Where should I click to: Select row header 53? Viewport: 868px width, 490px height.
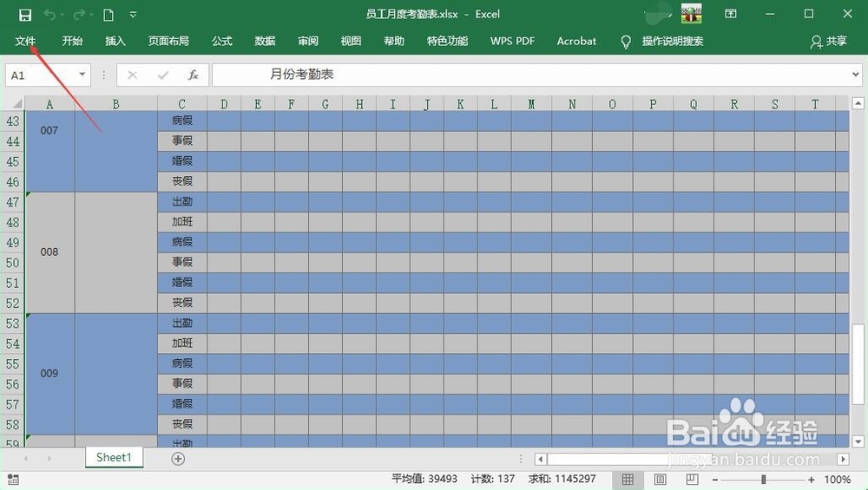point(13,323)
